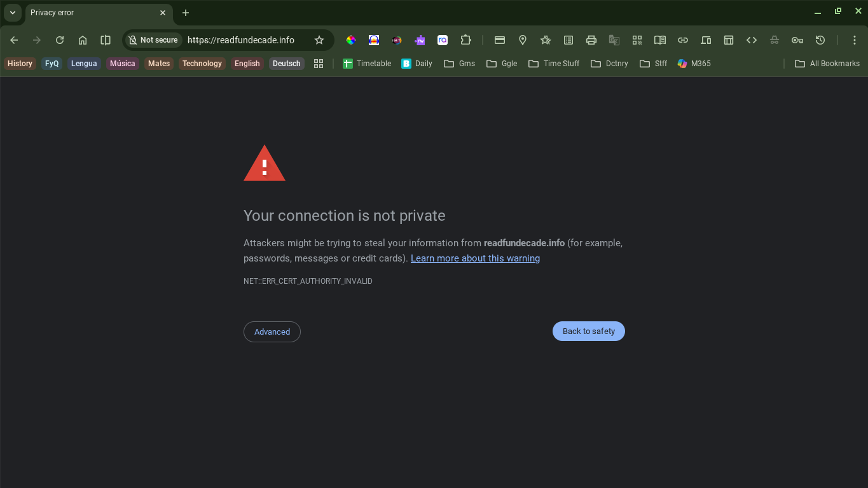The image size is (868, 488).
Task: Open the Extensions puzzle piece menu
Action: (465, 40)
